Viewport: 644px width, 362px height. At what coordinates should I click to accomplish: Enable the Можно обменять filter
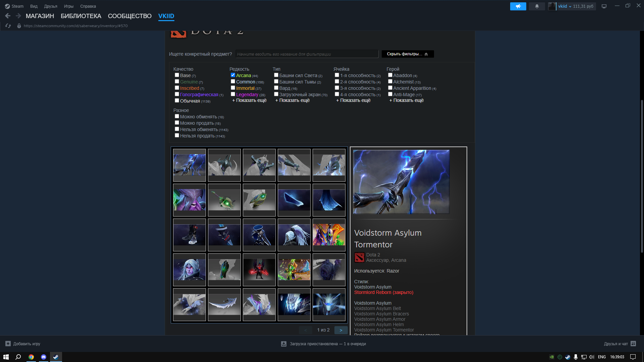pos(177,116)
